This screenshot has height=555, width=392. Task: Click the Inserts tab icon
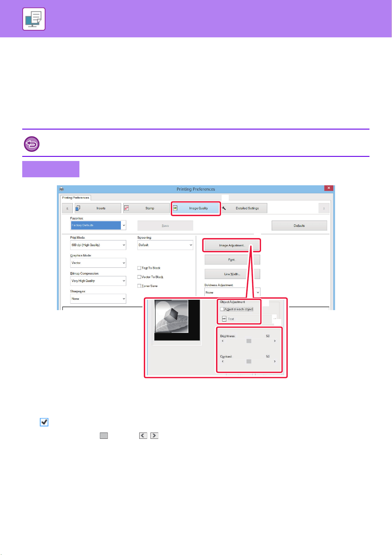(78, 208)
